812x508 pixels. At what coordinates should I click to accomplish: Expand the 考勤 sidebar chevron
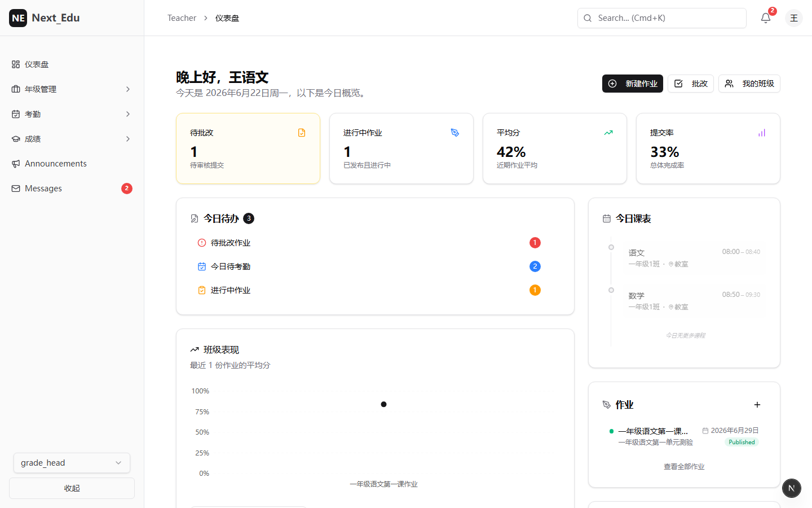[128, 114]
